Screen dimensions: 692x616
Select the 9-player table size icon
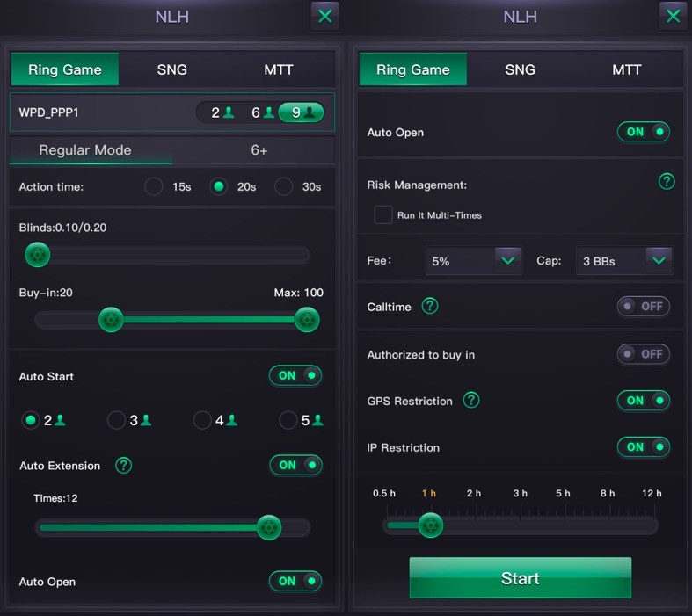point(302,112)
